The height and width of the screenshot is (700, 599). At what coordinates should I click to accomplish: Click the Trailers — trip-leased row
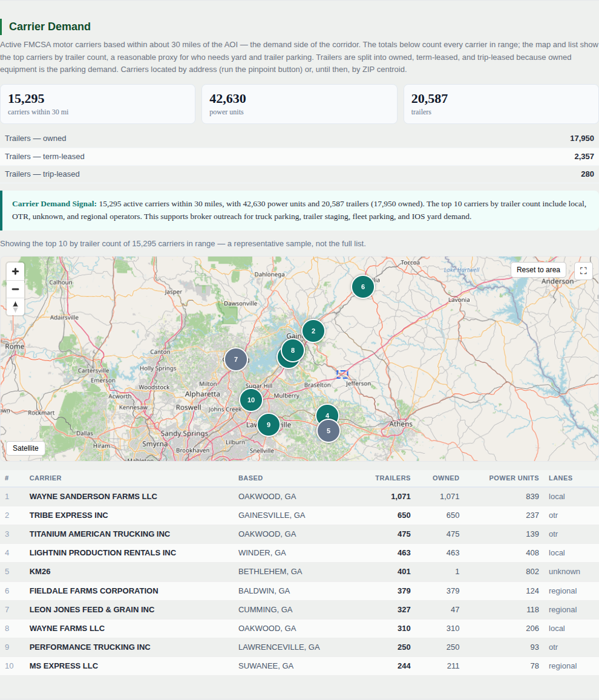click(299, 174)
